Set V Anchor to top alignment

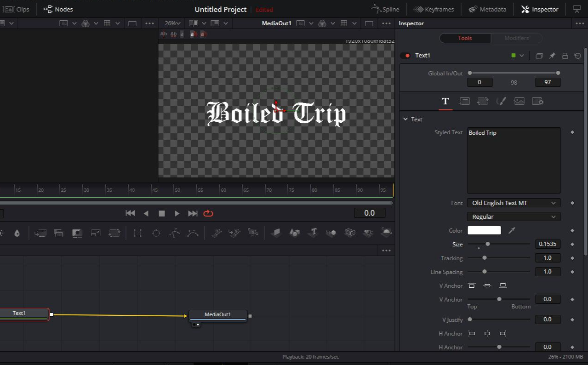[x=472, y=285]
